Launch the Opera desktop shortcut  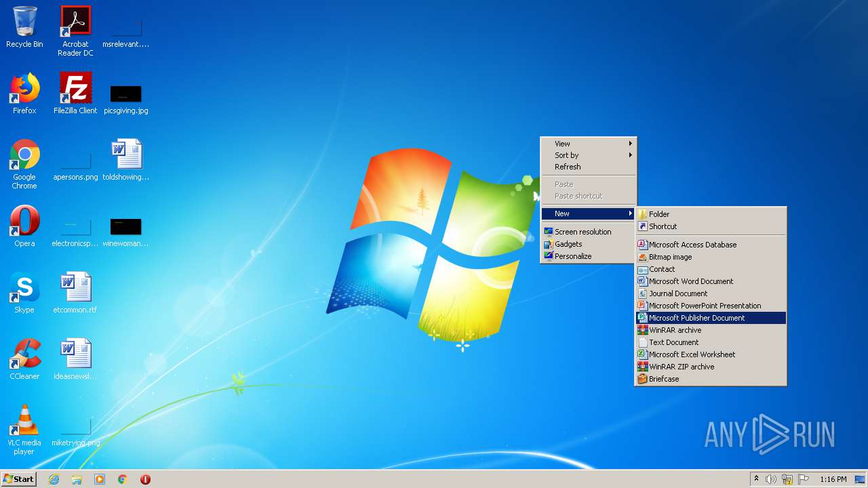[24, 226]
